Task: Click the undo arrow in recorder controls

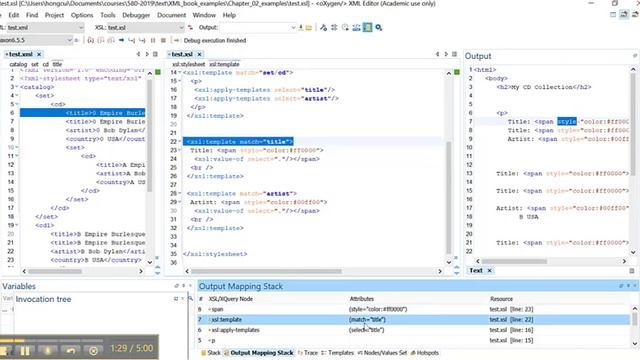Action: tap(71, 351)
